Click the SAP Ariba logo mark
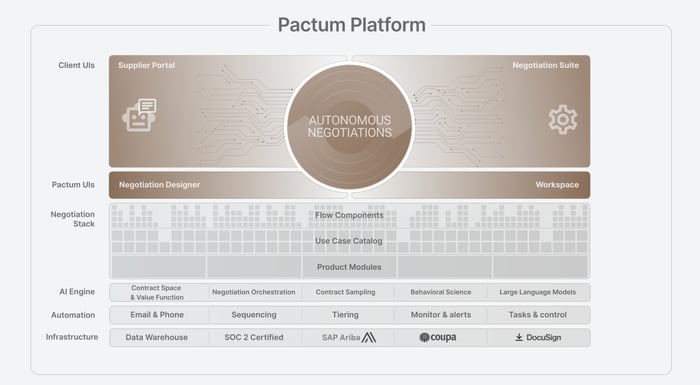The image size is (700, 385). coord(368,337)
